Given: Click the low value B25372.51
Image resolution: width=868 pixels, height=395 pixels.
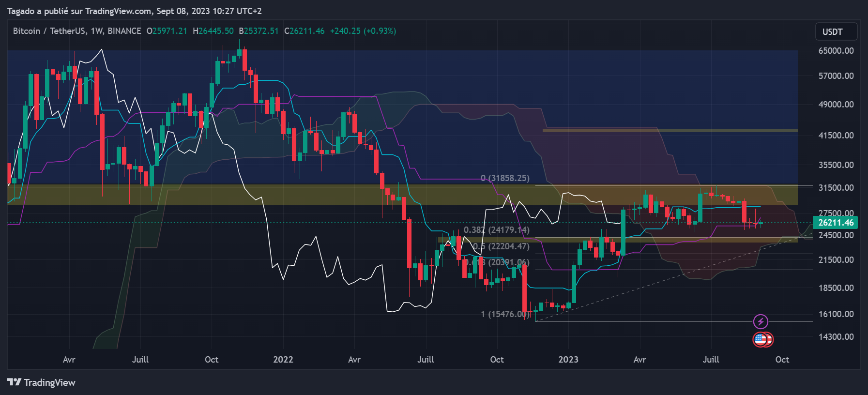Looking at the screenshot, I should (259, 31).
